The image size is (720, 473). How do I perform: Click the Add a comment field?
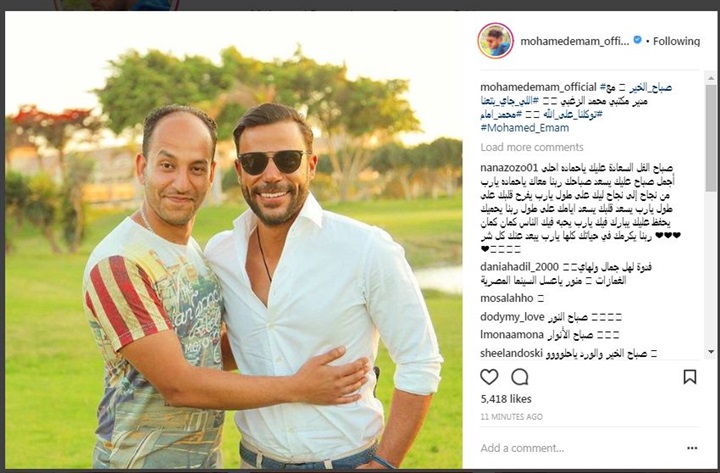click(579, 448)
